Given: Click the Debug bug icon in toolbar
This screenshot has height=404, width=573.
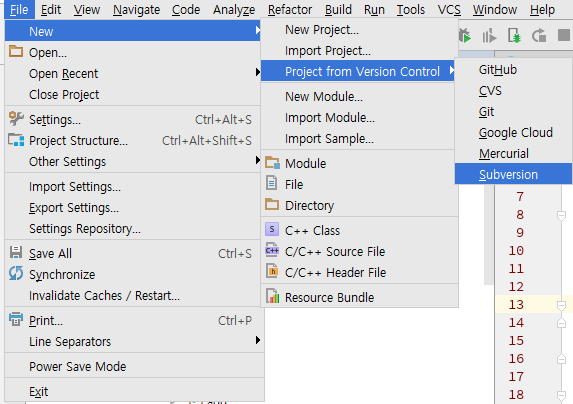Looking at the screenshot, I should (x=465, y=36).
